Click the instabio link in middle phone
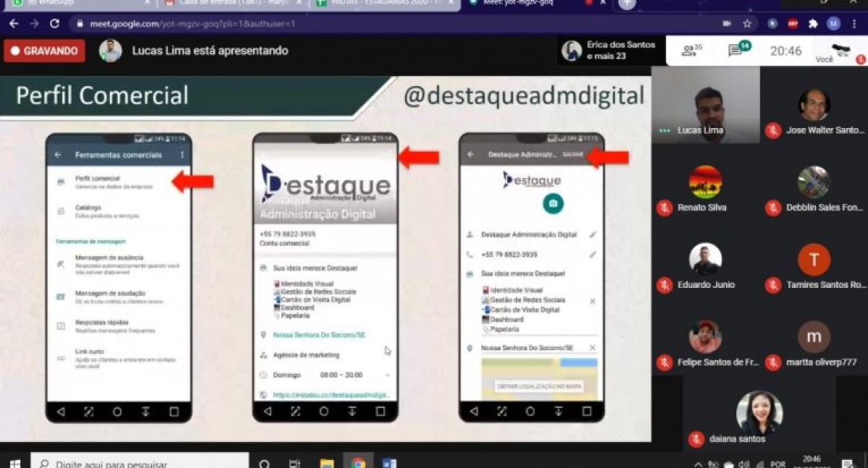This screenshot has width=868, height=468. click(331, 395)
